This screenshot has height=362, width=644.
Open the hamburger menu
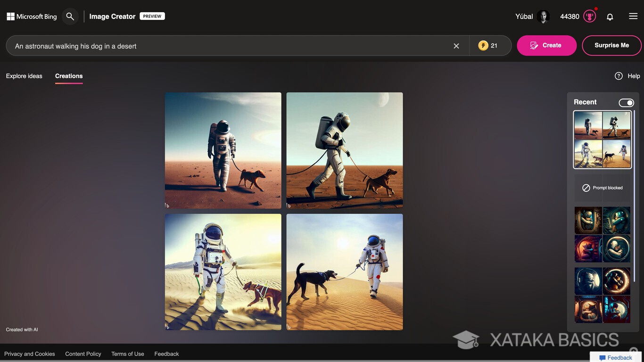633,16
